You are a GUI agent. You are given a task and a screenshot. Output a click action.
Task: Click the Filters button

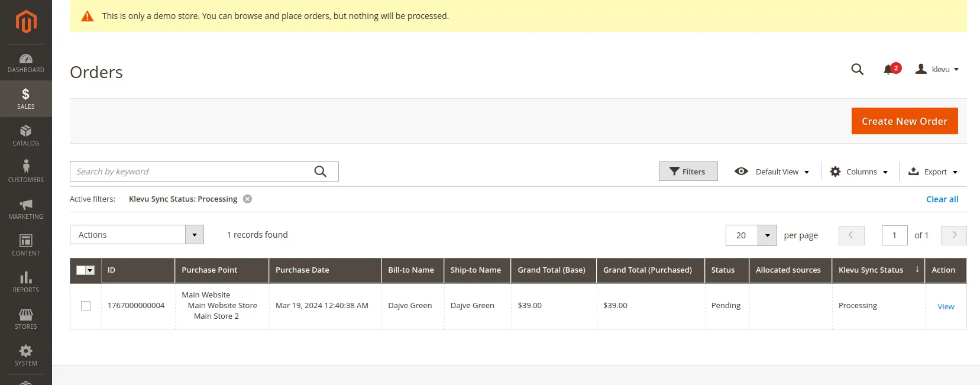688,172
